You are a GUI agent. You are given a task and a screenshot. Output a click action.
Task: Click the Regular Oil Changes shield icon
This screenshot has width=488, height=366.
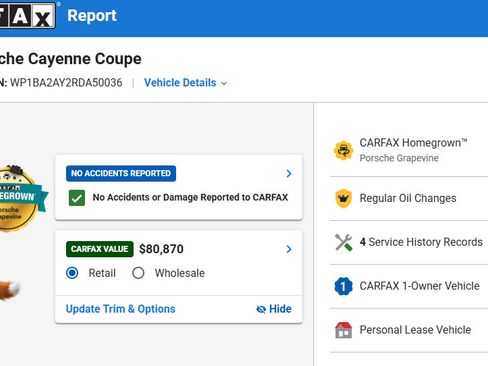pyautogui.click(x=343, y=198)
